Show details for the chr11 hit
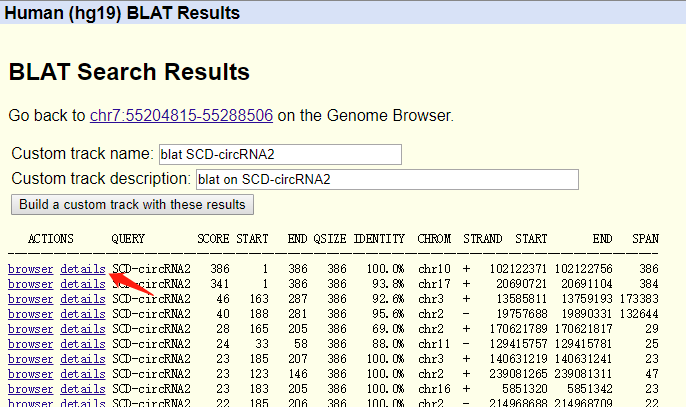The image size is (686, 407). [82, 344]
